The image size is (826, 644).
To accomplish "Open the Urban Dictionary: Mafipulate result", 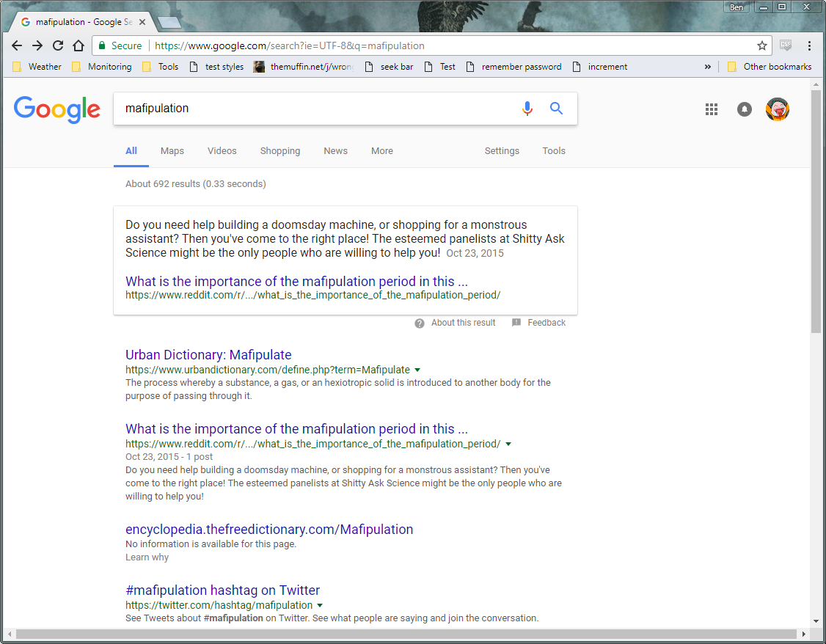I will (208, 355).
